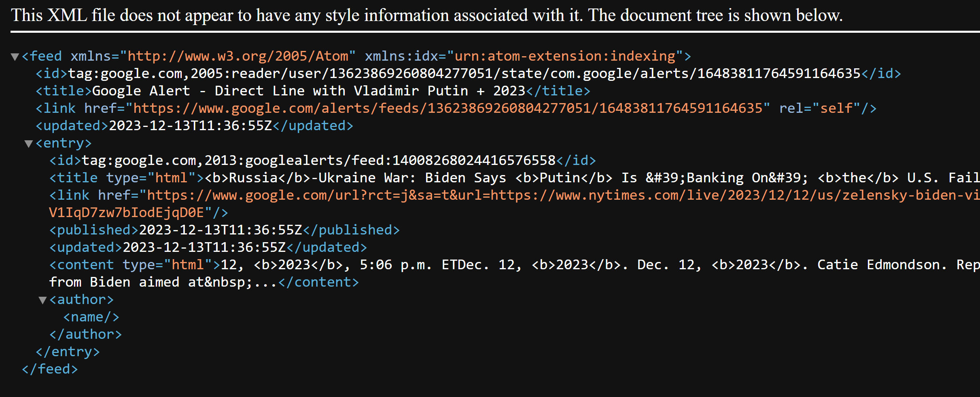The width and height of the screenshot is (980, 397).
Task: Click the no style information notice
Action: pyautogui.click(x=427, y=15)
